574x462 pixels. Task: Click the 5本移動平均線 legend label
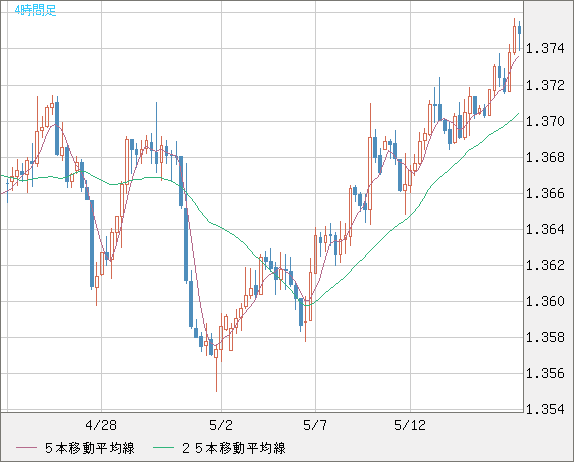coord(90,448)
